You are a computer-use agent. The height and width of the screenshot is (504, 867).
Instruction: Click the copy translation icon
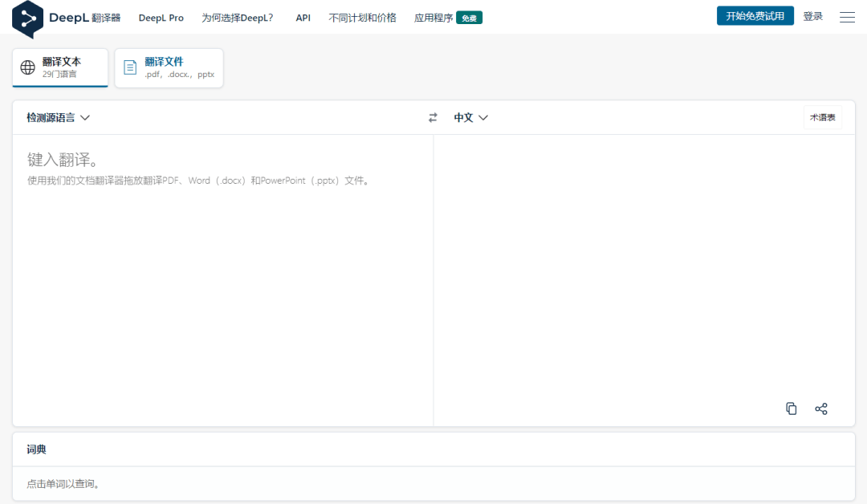(792, 408)
